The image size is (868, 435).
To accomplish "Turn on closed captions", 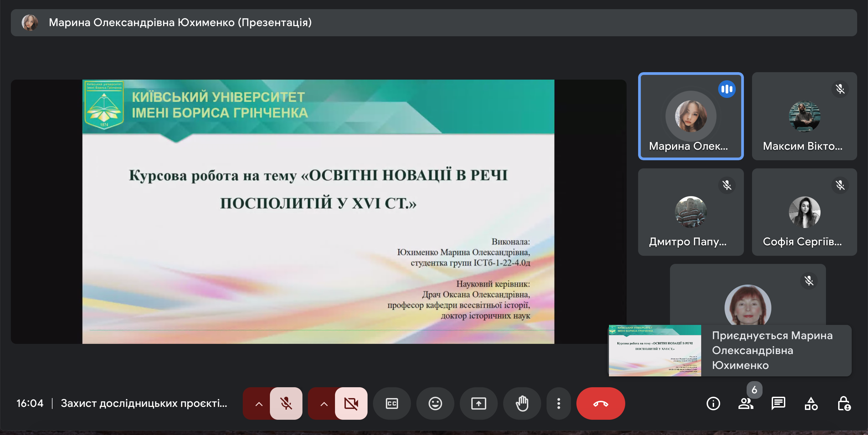I will pos(392,403).
